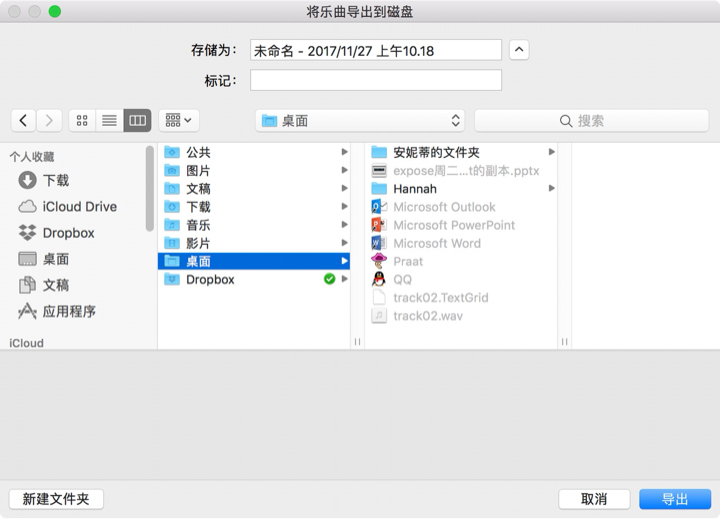Select 下载 in the sidebar favorites
The width and height of the screenshot is (720, 519).
click(44, 180)
